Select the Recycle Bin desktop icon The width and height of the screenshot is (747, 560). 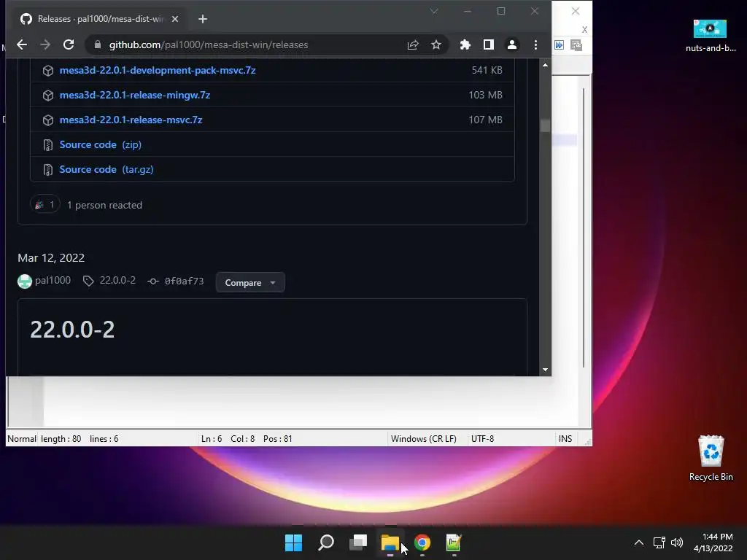pyautogui.click(x=711, y=458)
